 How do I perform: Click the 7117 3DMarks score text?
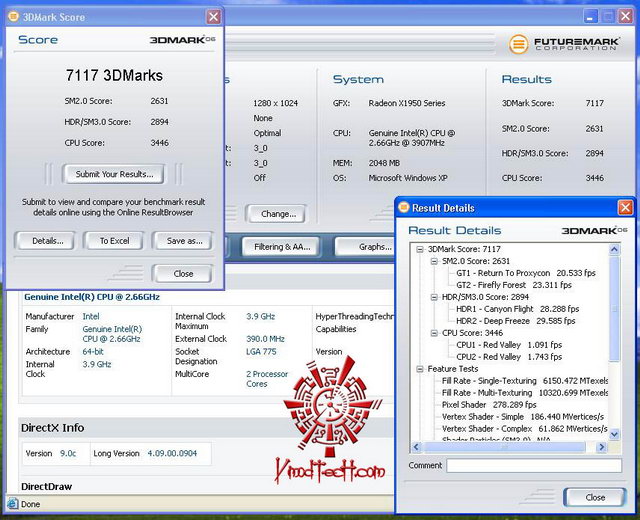pyautogui.click(x=114, y=76)
